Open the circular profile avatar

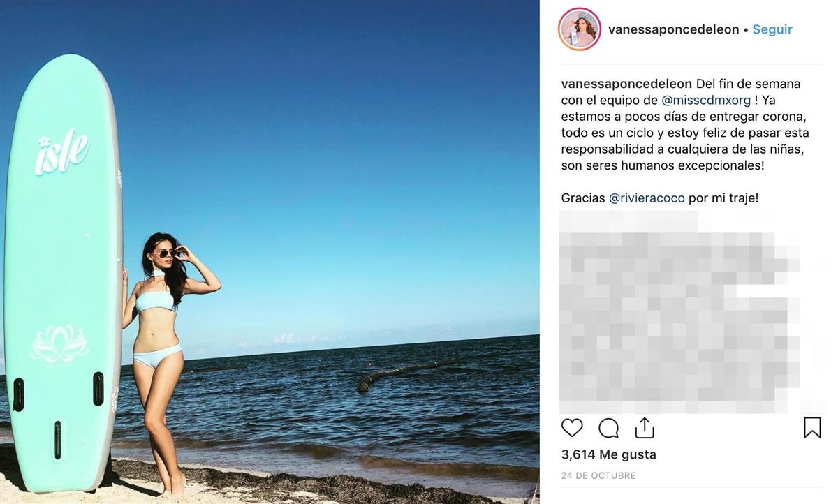[580, 29]
